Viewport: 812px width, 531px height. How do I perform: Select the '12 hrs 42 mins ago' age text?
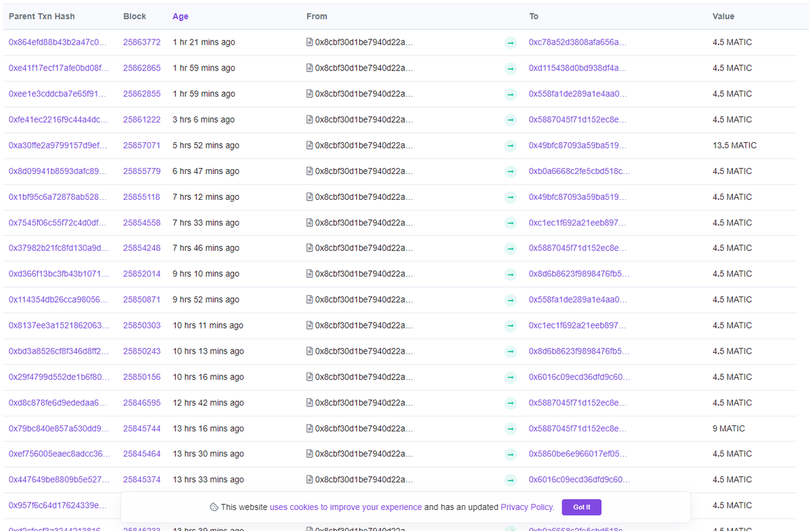click(208, 402)
